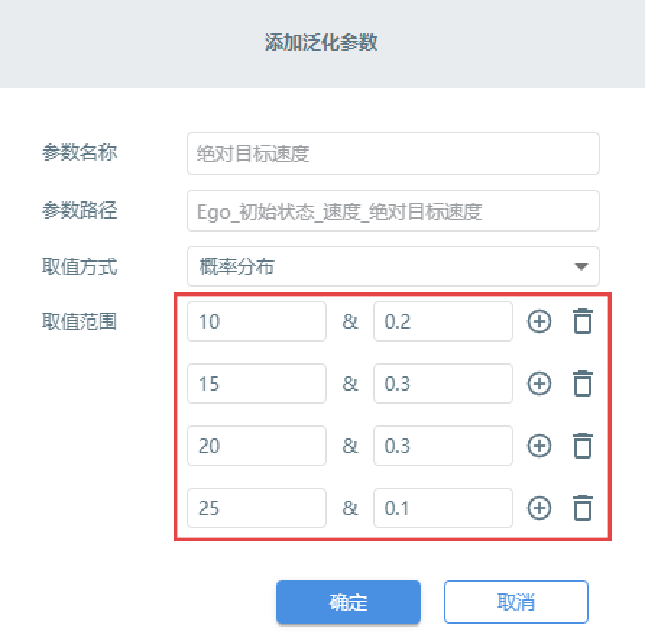
Task: Click 确定 to confirm parameter
Action: [x=348, y=602]
